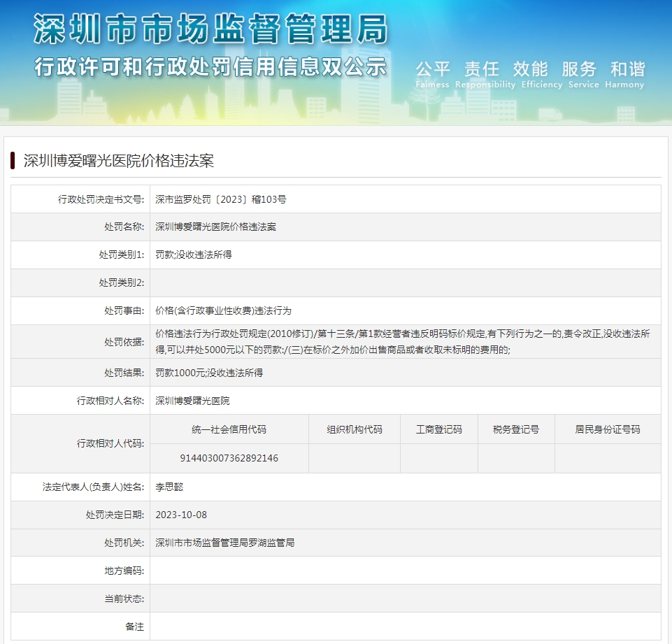Click the 处罚依据 legal basis paragraph

tap(402, 342)
